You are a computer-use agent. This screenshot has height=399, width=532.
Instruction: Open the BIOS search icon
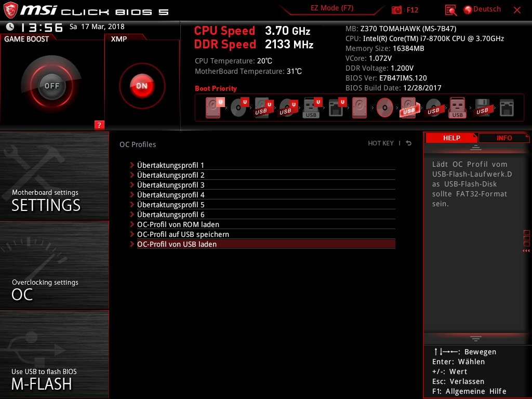[x=450, y=10]
